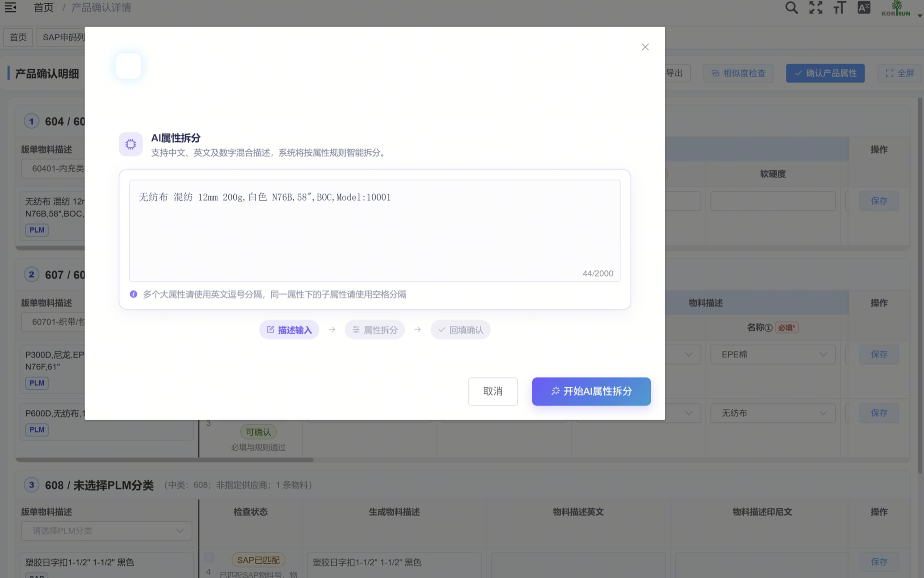Screen dimensions: 924x578
Task: Focus the material description text area
Action: [375, 230]
